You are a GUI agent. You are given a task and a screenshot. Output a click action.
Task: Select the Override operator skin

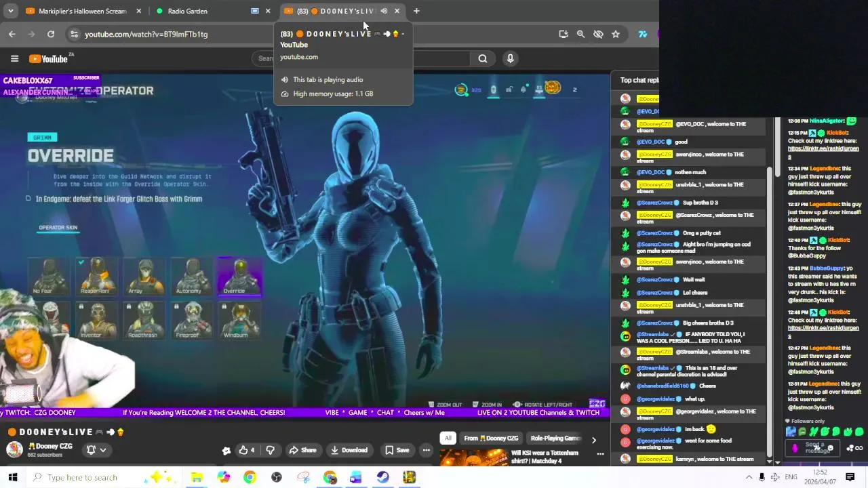pyautogui.click(x=239, y=277)
